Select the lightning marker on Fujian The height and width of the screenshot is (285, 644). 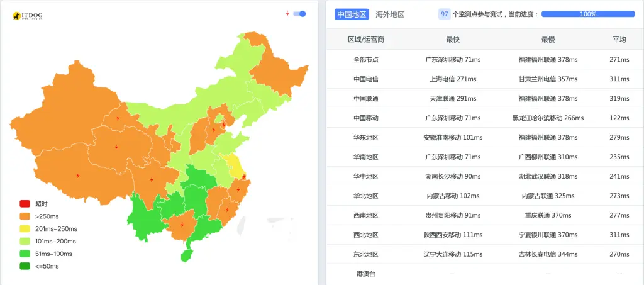[227, 210]
